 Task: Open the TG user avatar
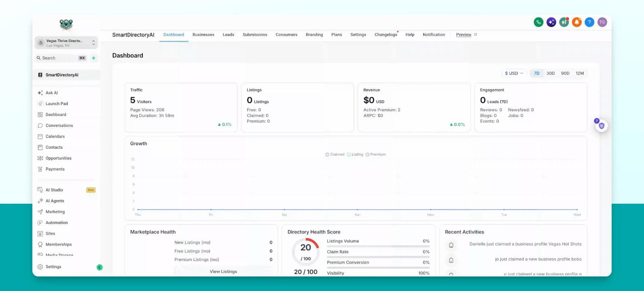(x=602, y=22)
